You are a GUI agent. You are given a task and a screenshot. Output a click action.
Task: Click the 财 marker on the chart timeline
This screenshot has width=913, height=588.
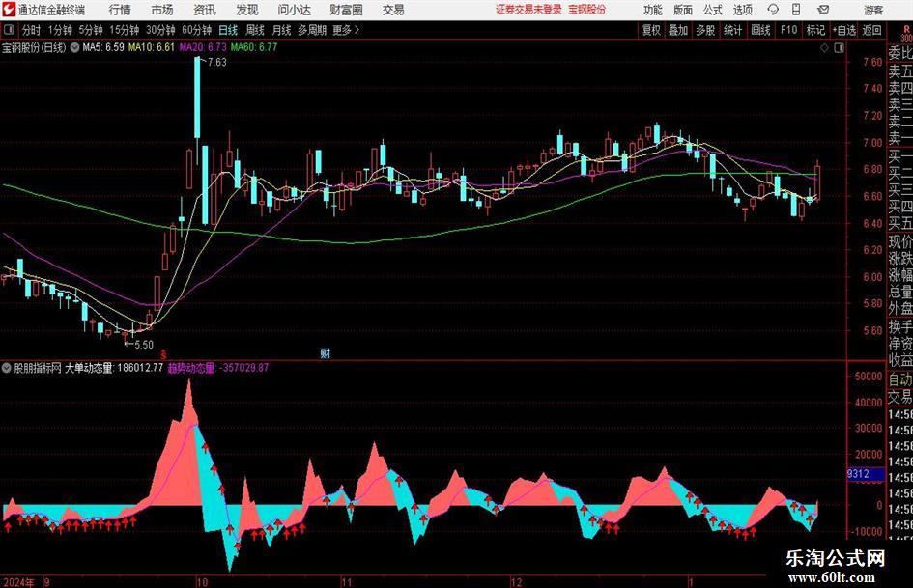pyautogui.click(x=325, y=353)
